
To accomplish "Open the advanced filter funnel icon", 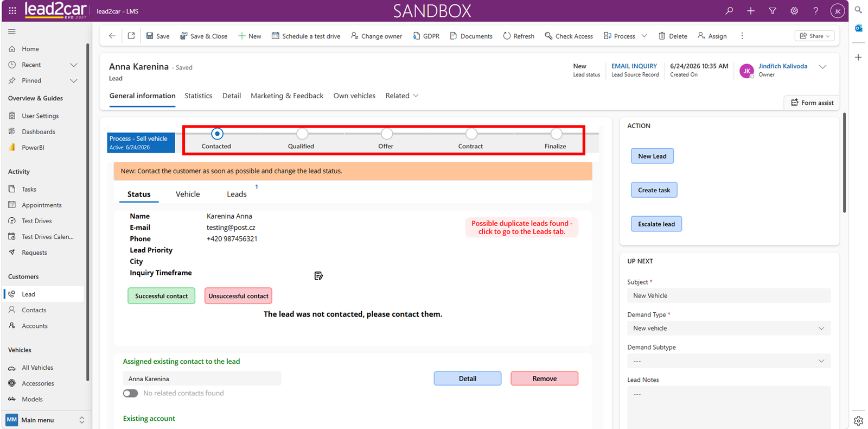I will point(773,11).
